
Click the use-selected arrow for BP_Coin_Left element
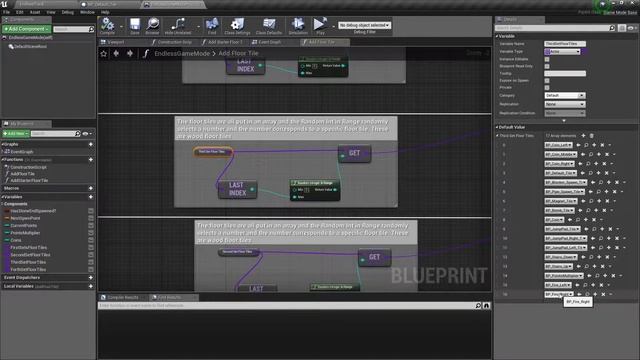(578, 145)
